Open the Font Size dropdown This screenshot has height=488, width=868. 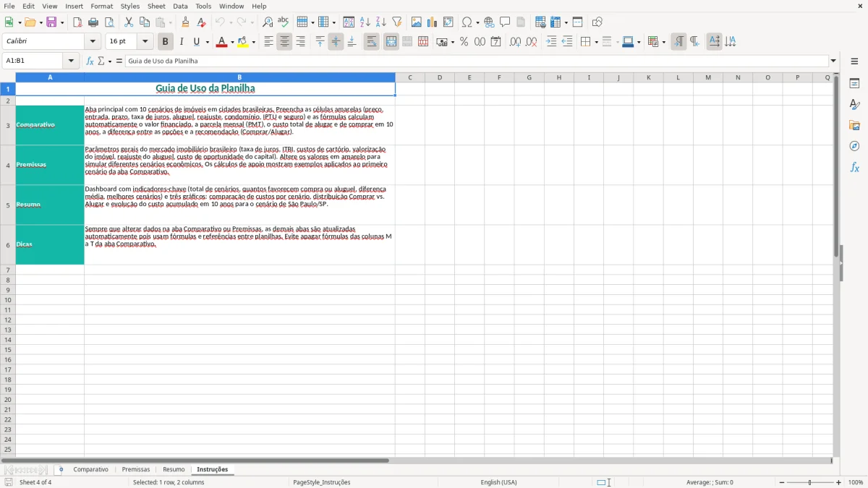(x=145, y=42)
